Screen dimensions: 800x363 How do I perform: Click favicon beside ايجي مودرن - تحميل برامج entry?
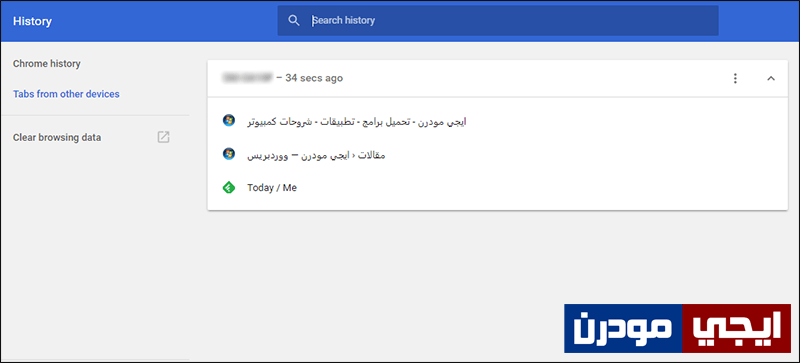(229, 121)
